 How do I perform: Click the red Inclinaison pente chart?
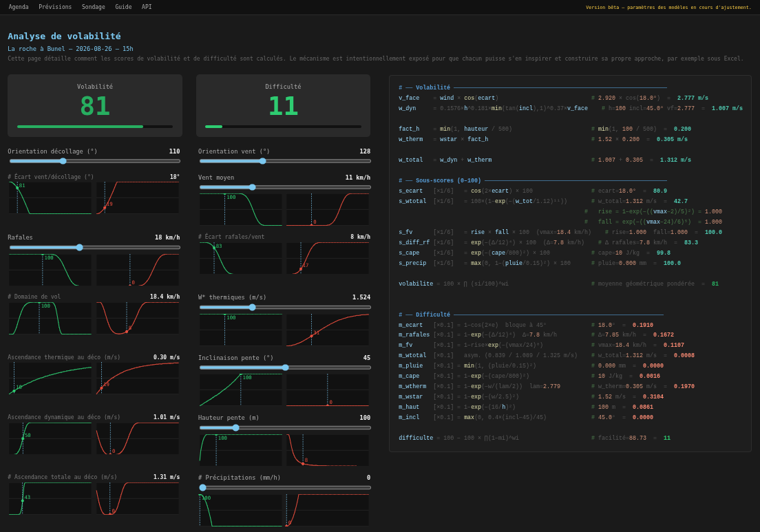328,390
